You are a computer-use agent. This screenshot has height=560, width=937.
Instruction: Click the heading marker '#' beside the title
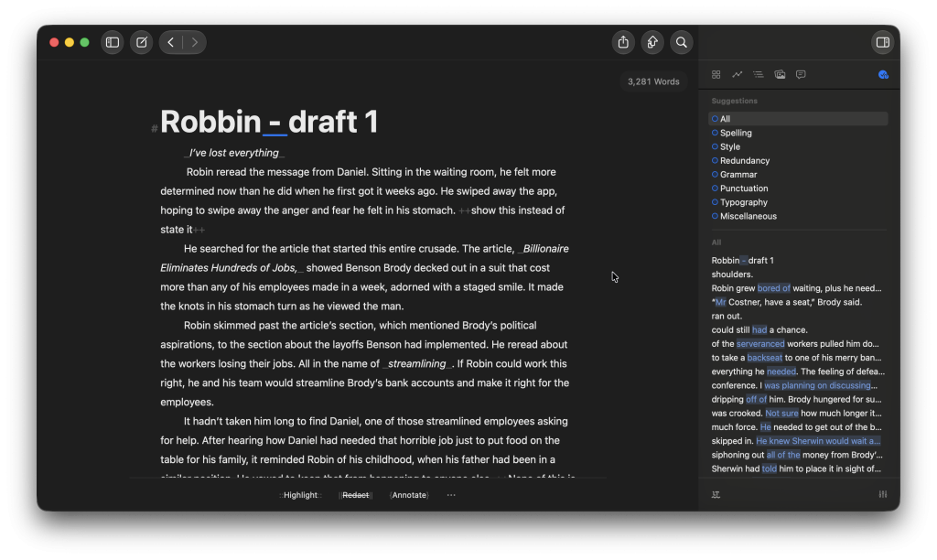coord(154,128)
